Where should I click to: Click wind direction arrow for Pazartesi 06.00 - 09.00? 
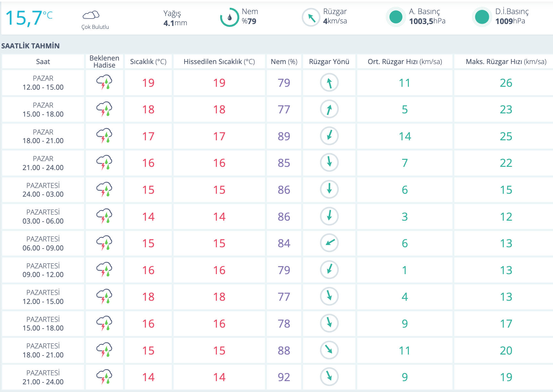coord(329,243)
